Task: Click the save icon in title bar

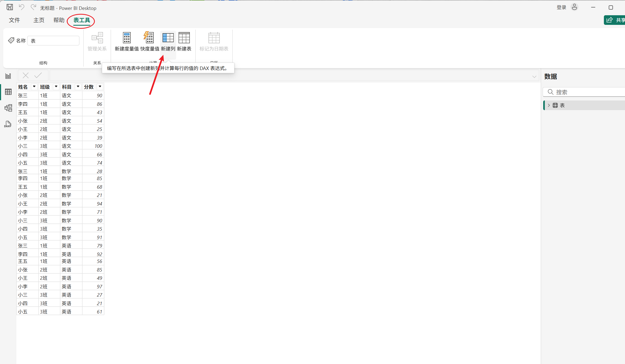Action: coord(10,7)
